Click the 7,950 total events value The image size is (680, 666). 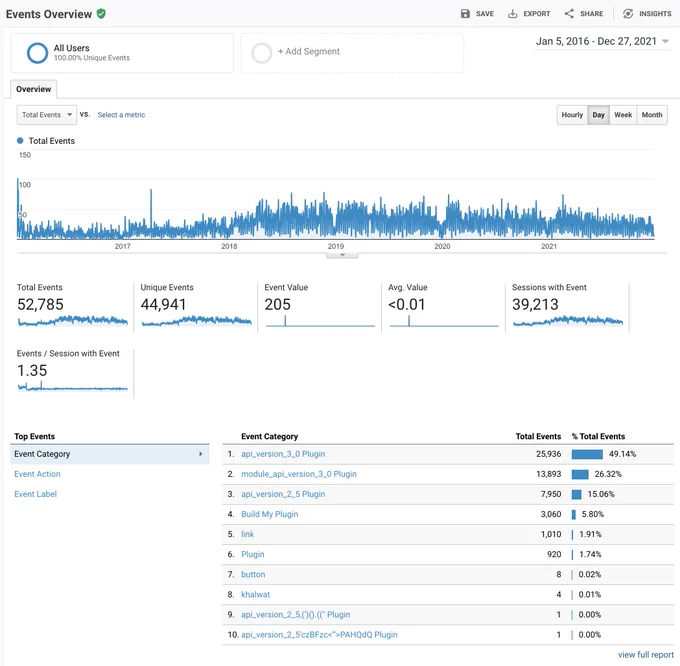[x=551, y=494]
